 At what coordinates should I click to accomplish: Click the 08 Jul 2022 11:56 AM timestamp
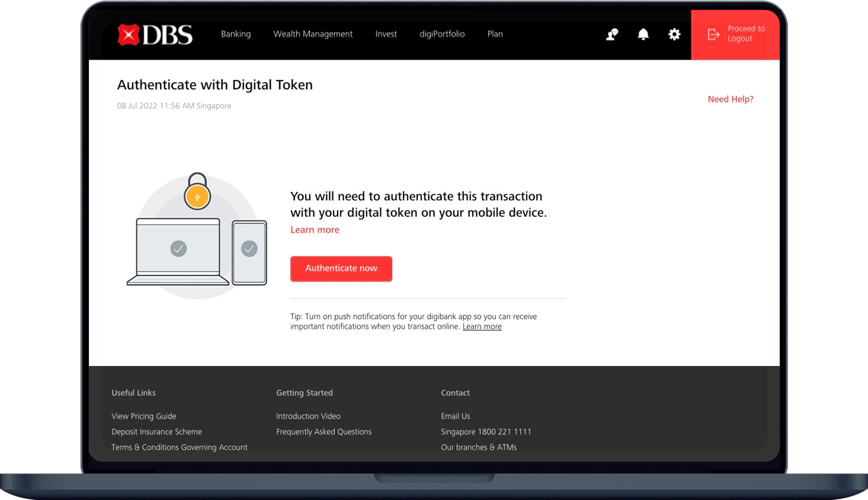click(174, 106)
